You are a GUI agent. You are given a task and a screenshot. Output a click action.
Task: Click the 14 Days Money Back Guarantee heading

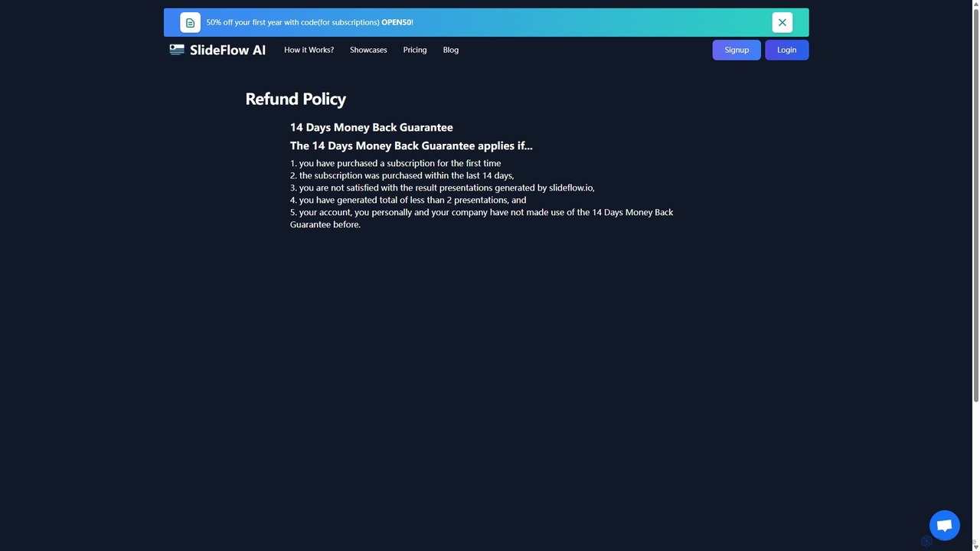[x=371, y=127]
